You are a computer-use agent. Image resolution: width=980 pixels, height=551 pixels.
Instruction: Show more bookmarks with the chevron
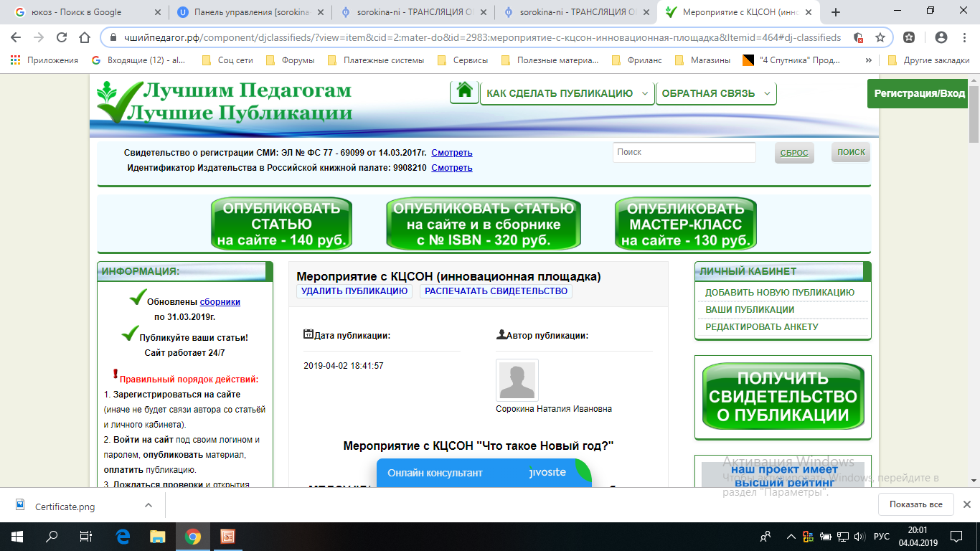pyautogui.click(x=869, y=60)
